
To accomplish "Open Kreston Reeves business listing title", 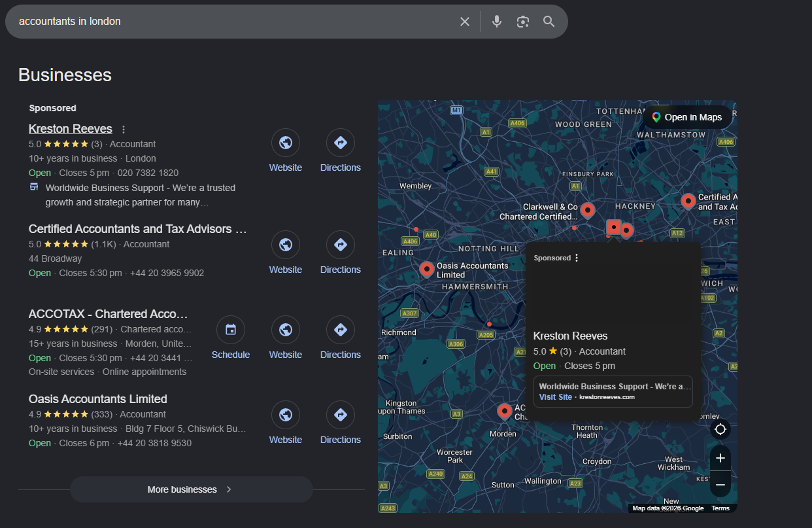I will [x=71, y=129].
